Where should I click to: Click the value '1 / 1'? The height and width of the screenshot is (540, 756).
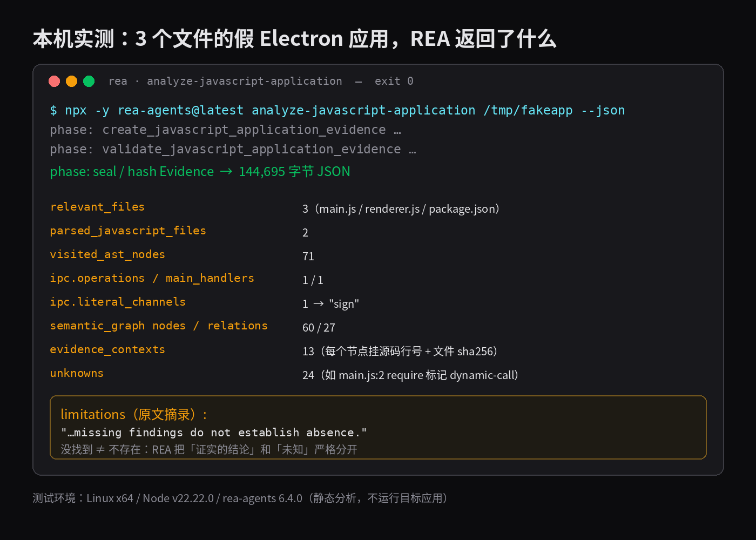[x=313, y=280]
